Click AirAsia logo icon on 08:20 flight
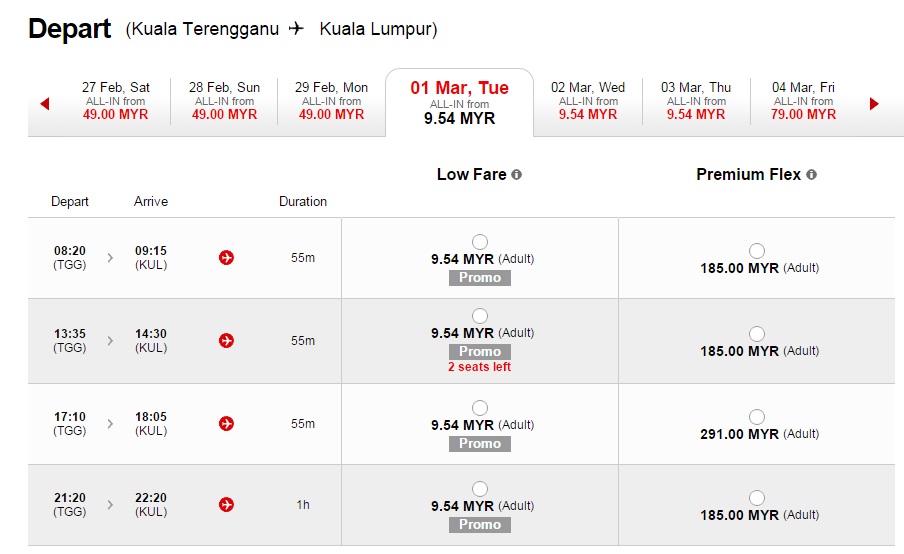The height and width of the screenshot is (554, 904). [x=227, y=258]
